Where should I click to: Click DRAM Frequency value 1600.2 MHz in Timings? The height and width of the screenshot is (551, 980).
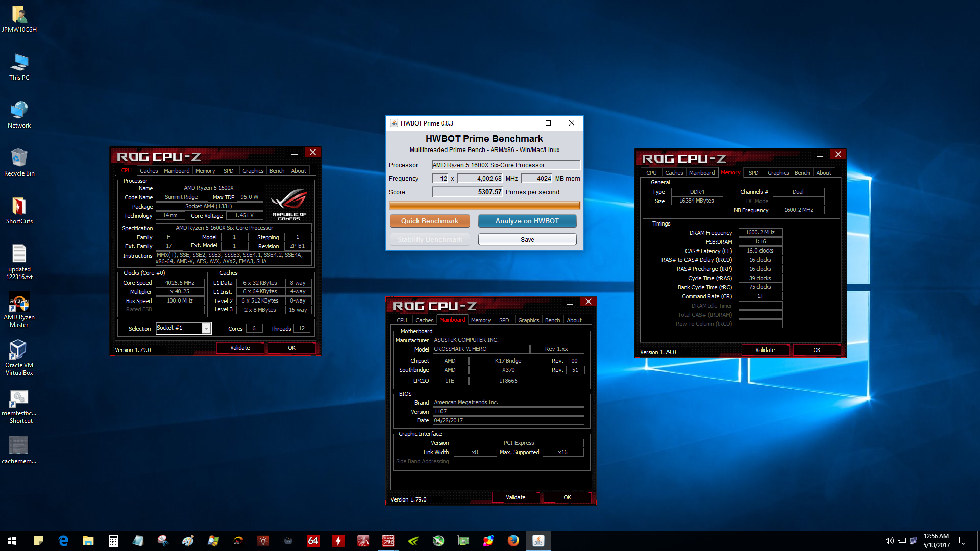coord(760,232)
